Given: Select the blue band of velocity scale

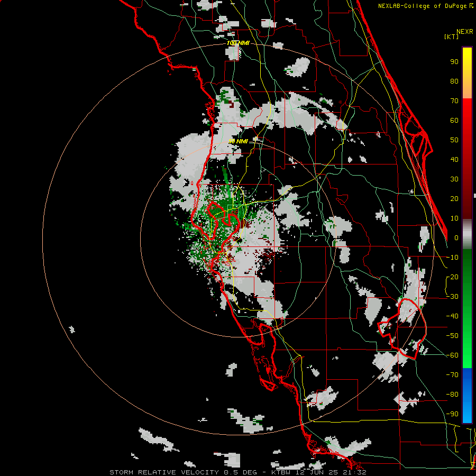Looking at the screenshot, I should [467, 395].
